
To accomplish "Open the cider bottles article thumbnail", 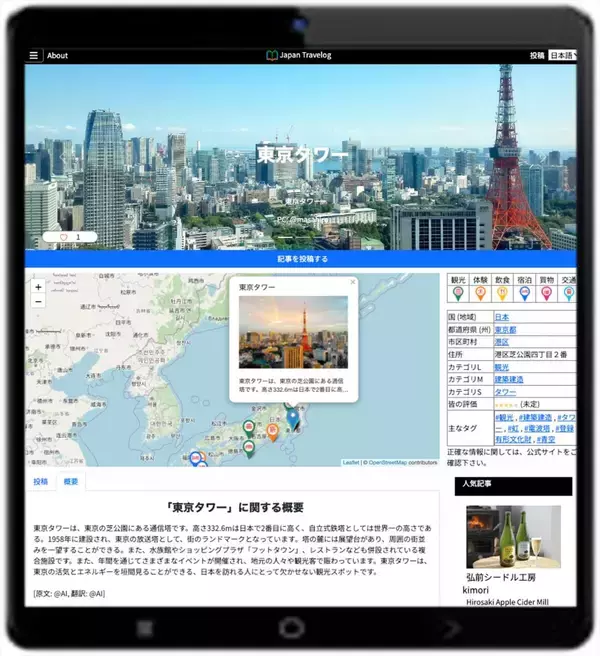I will pos(513,537).
